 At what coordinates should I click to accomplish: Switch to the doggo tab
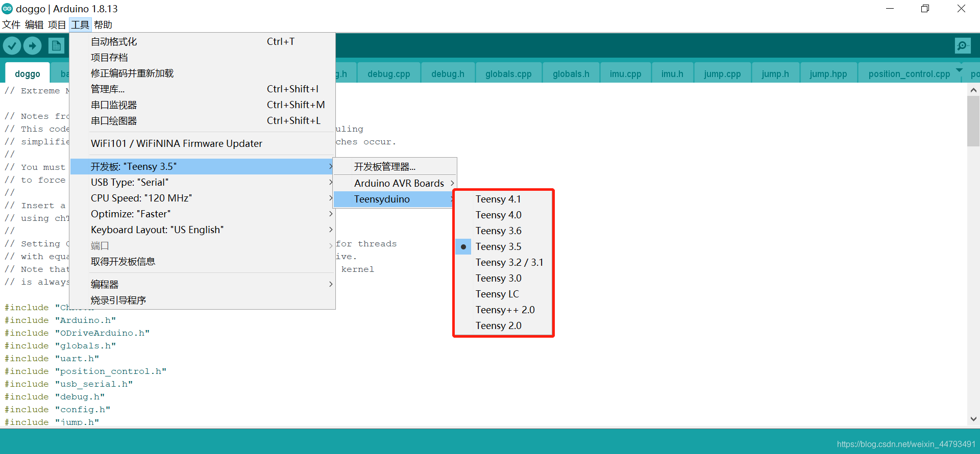(28, 73)
